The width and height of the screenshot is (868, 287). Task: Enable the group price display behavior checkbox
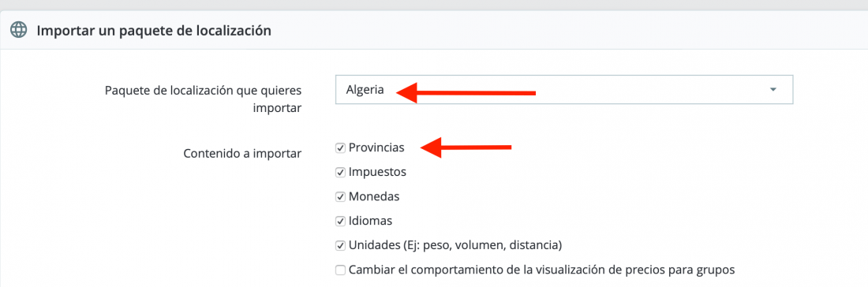[340, 270]
